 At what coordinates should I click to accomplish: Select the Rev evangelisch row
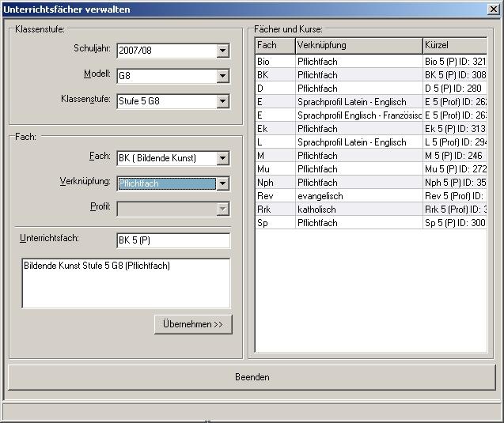coord(358,196)
